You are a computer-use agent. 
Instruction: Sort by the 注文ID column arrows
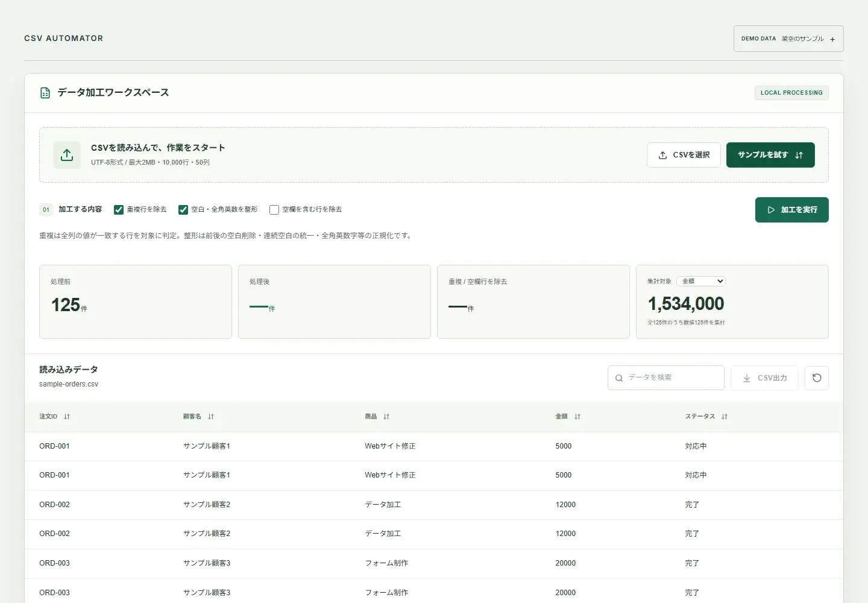coord(67,417)
